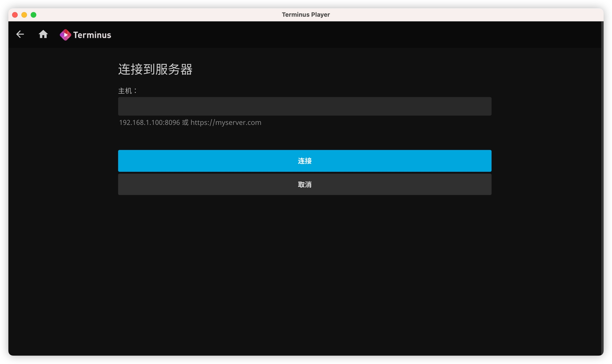The width and height of the screenshot is (612, 364).
Task: Close the Terminus Player window
Action: (15, 15)
